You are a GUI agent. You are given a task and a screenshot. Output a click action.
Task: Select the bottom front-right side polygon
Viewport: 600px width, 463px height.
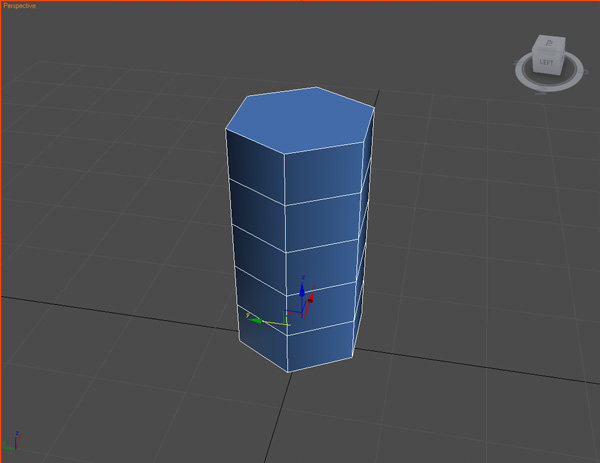321,346
